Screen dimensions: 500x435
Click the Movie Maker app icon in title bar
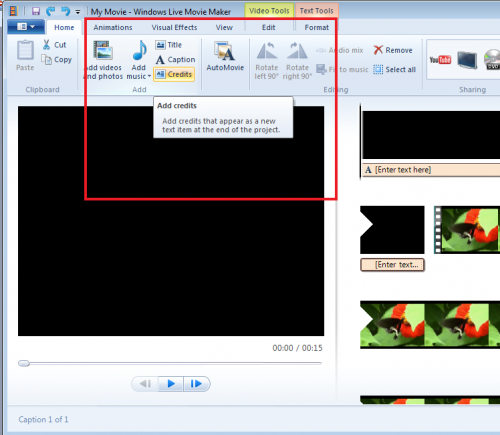13,11
